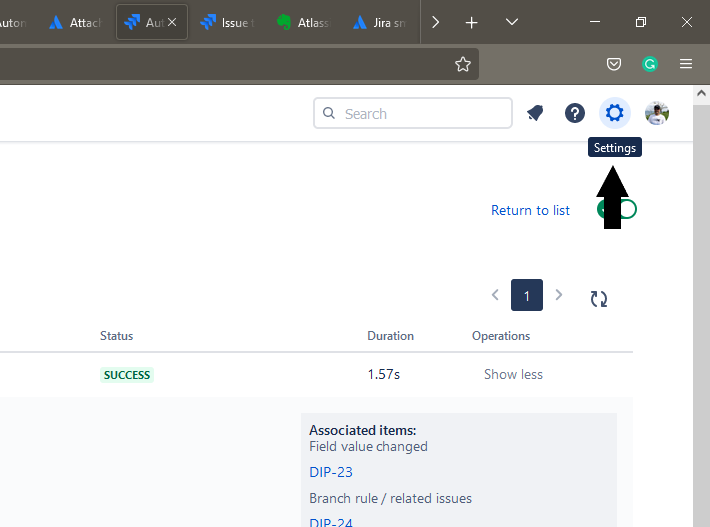710x527 pixels.
Task: Switch to the Issue browser tab
Action: tap(228, 22)
